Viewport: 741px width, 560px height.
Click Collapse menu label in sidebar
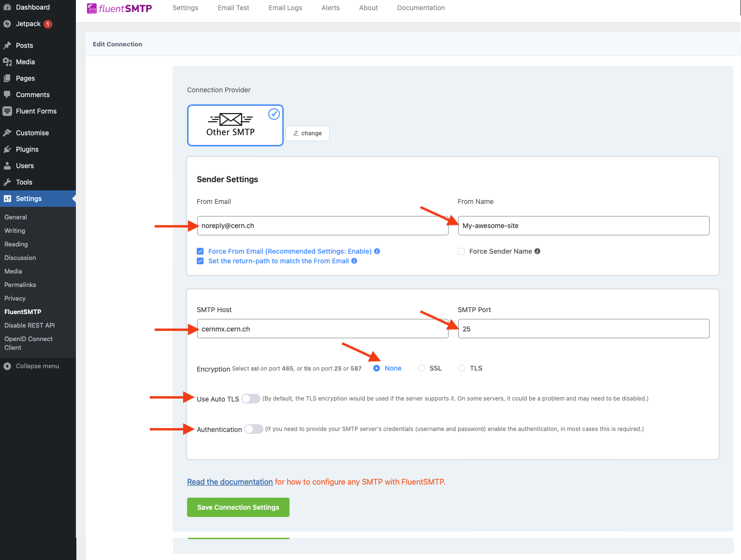tap(38, 366)
